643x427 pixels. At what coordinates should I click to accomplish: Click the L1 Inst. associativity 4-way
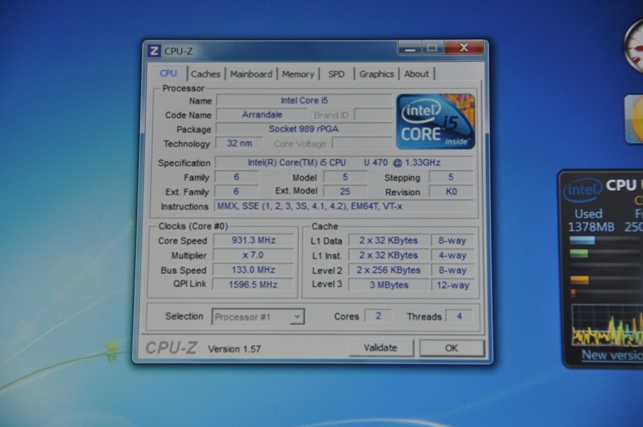[452, 256]
